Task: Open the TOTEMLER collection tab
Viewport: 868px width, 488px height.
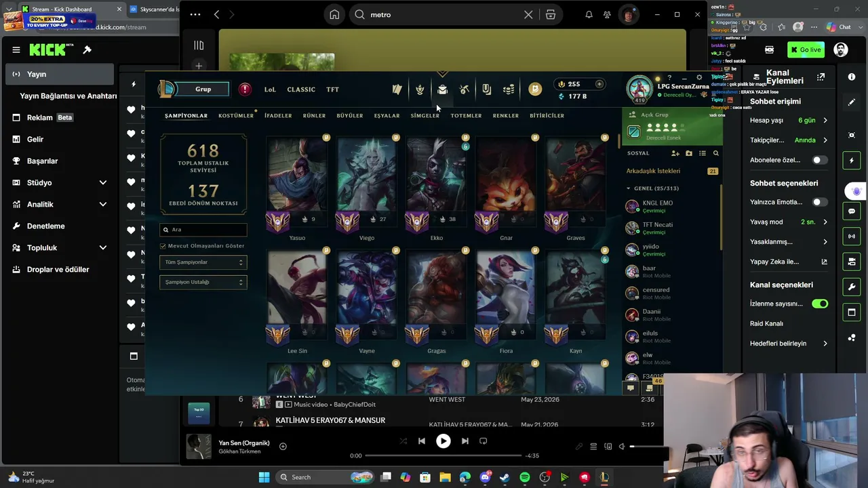Action: (x=466, y=115)
